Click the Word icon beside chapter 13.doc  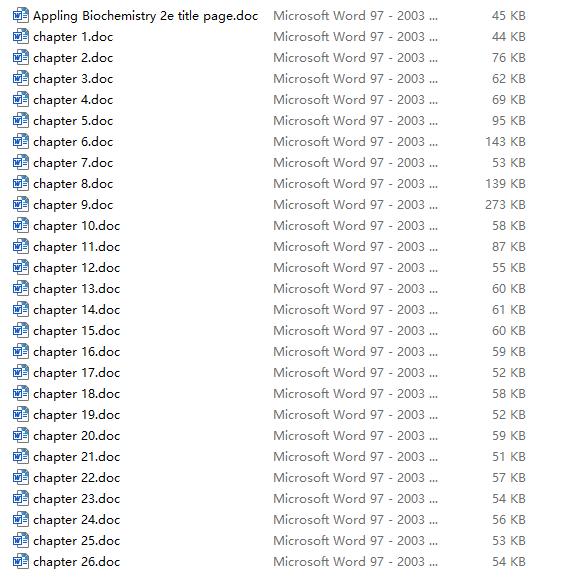coord(21,288)
